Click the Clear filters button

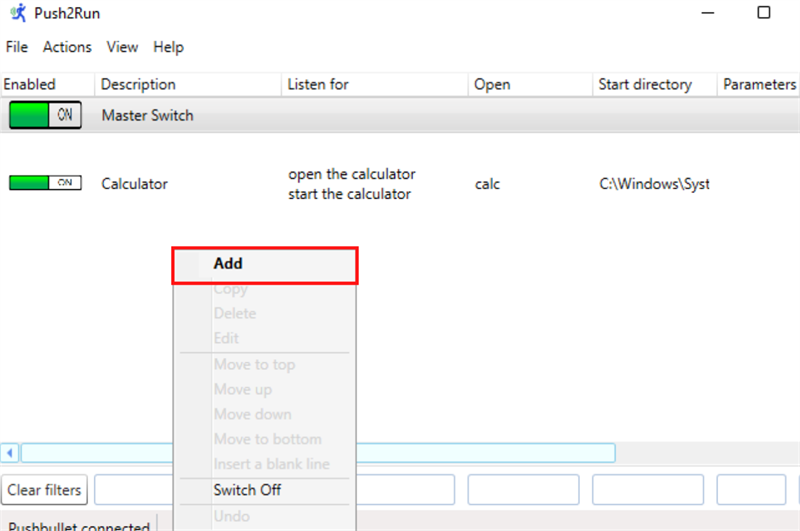point(44,490)
